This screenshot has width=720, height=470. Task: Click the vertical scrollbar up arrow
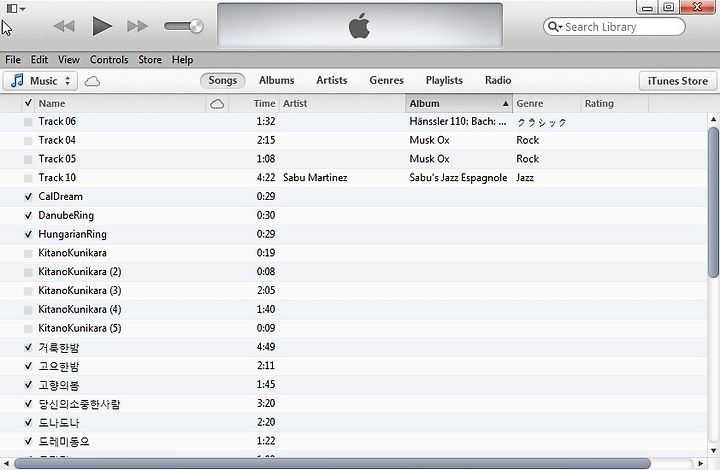pyautogui.click(x=713, y=119)
